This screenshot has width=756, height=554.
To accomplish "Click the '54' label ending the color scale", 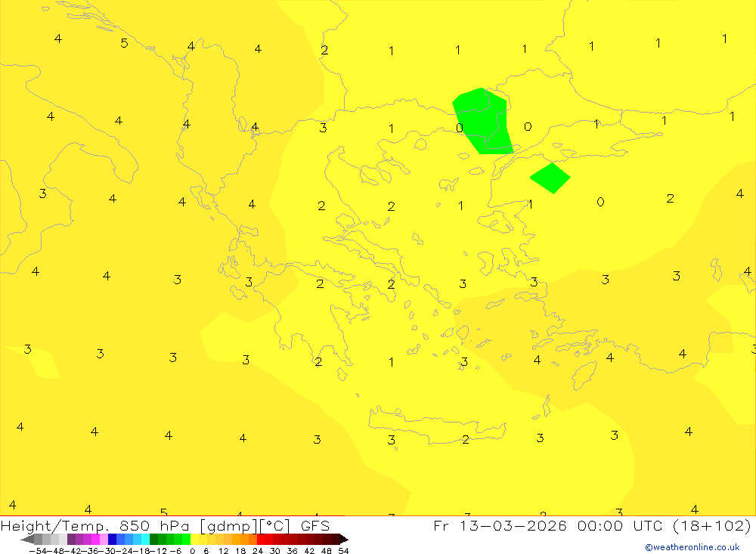I will [x=343, y=551].
